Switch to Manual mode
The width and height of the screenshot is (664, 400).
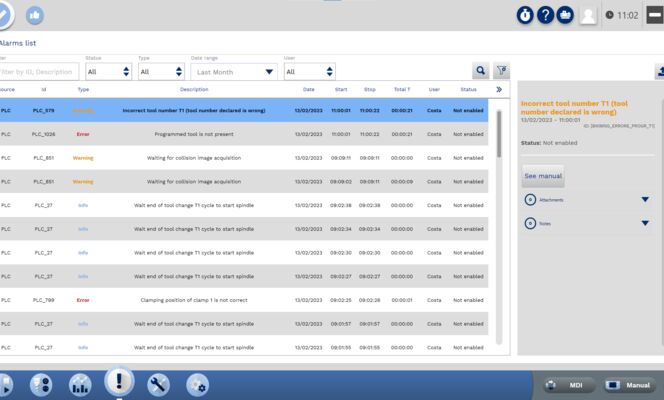coord(628,385)
